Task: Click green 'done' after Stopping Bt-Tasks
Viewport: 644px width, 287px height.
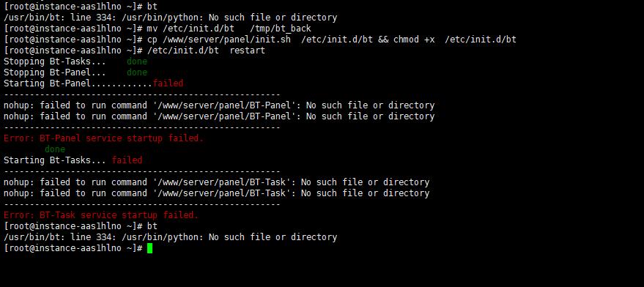Action: (137, 61)
